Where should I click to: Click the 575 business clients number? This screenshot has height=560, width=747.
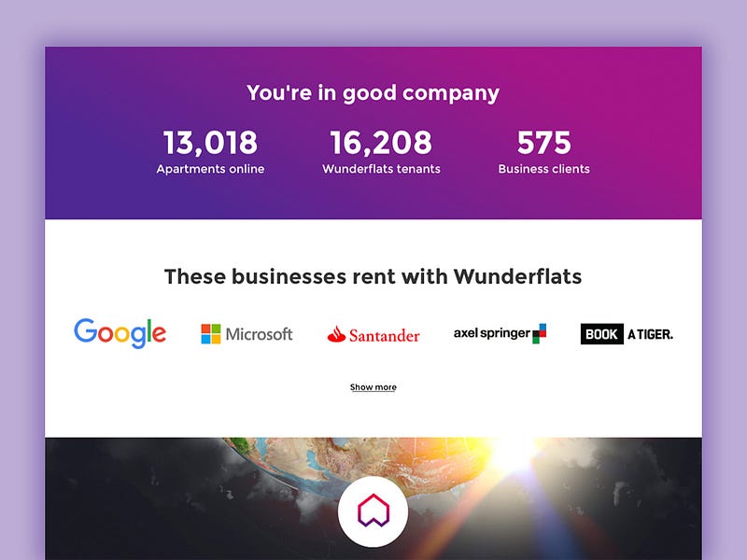tap(544, 143)
